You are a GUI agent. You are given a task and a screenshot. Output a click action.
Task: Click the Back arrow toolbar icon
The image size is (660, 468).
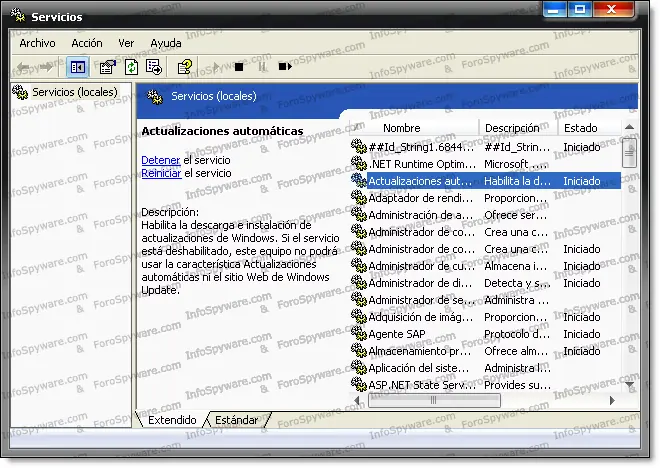[23, 67]
